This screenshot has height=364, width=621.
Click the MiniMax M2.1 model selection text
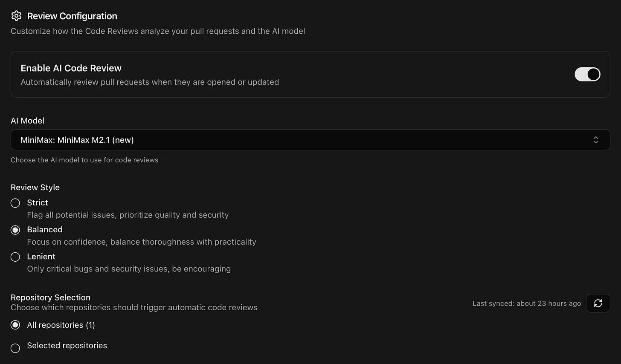click(77, 140)
